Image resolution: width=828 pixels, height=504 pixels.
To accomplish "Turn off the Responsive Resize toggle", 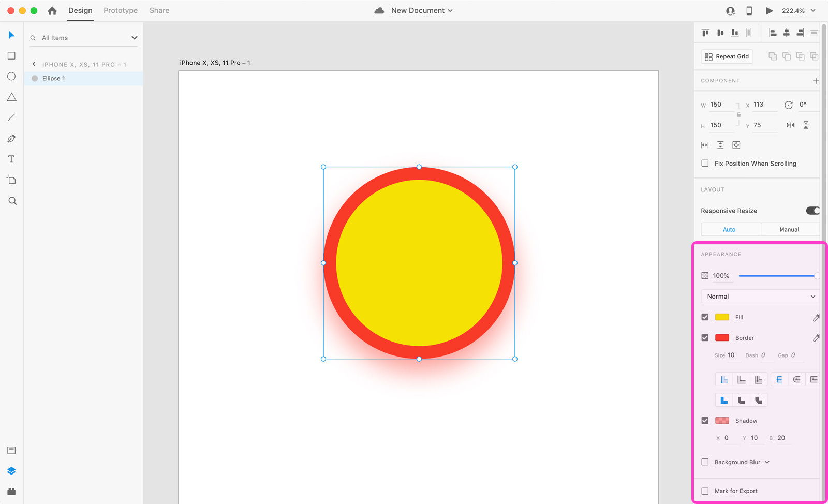I will tap(812, 211).
